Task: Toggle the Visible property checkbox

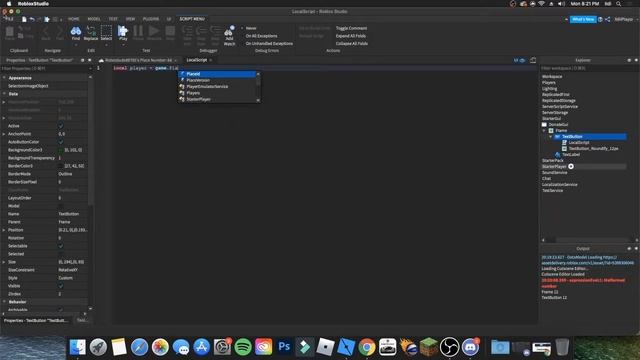Action: tap(61, 286)
